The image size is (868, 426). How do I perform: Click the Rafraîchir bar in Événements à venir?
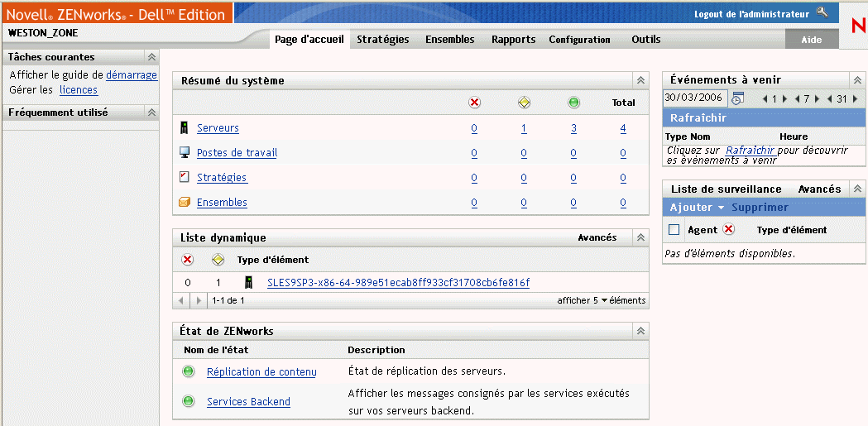click(x=763, y=117)
